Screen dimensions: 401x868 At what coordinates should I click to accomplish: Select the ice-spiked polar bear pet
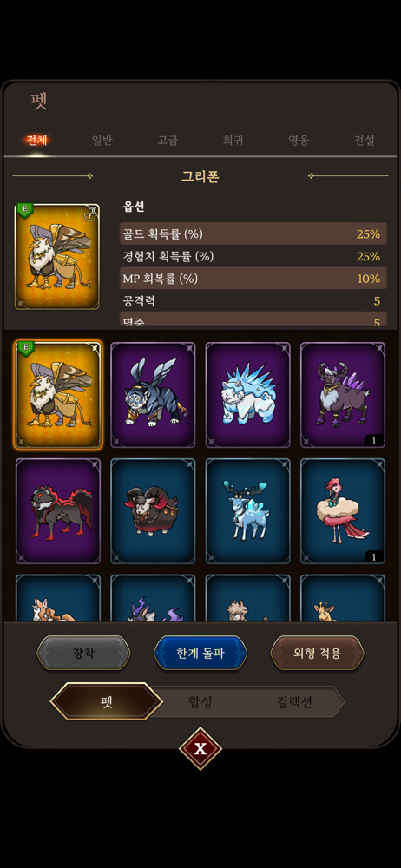tap(247, 395)
